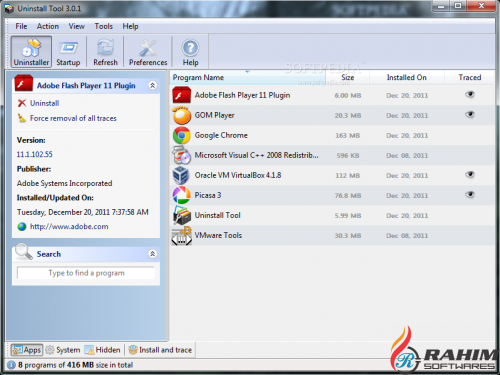Refresh the installed programs list
The image size is (500, 375).
(x=105, y=52)
